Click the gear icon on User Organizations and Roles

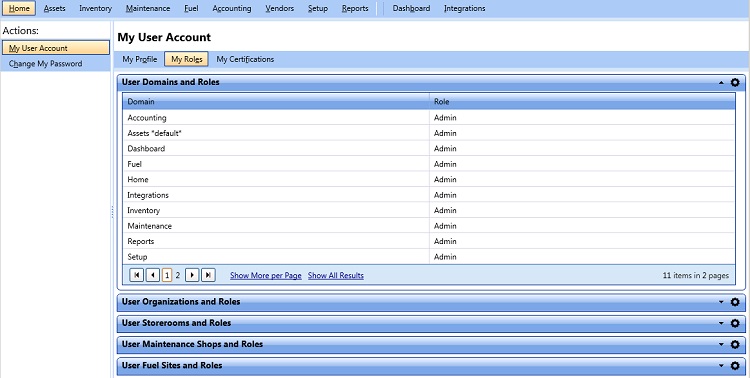pos(735,302)
